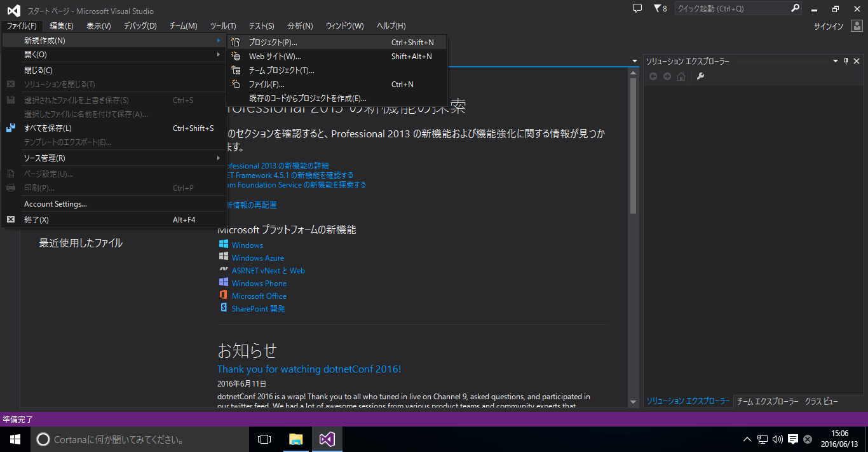Image resolution: width=868 pixels, height=452 pixels.
Task: Toggle the volume icon in the system tray
Action: (776, 439)
